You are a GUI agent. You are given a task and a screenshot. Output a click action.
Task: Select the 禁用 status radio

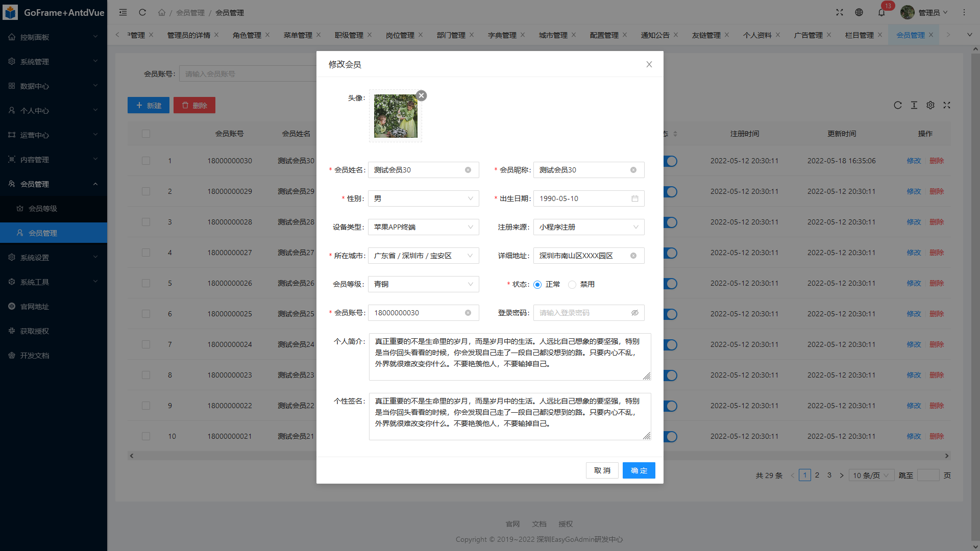point(572,285)
